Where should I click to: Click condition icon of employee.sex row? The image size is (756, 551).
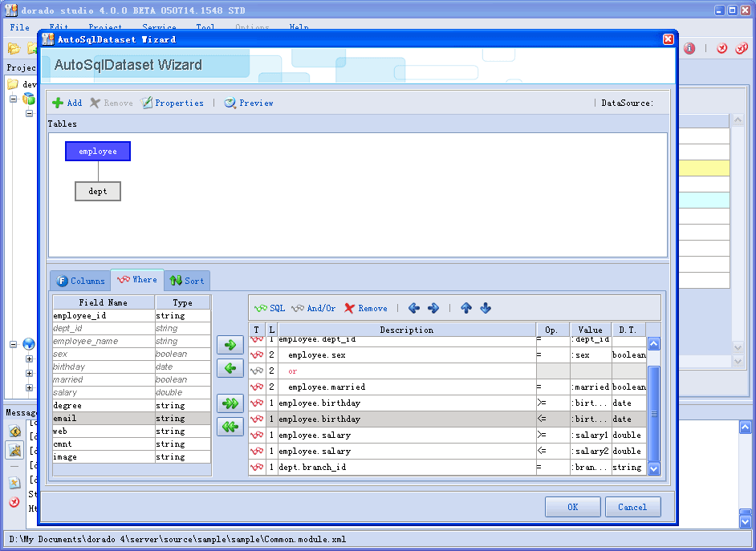pos(257,355)
